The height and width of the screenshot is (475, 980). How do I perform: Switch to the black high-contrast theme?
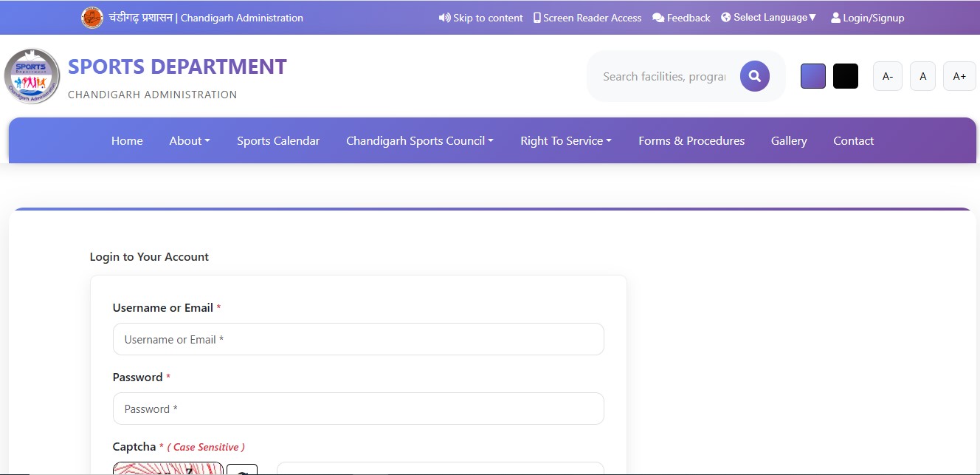[x=845, y=76]
